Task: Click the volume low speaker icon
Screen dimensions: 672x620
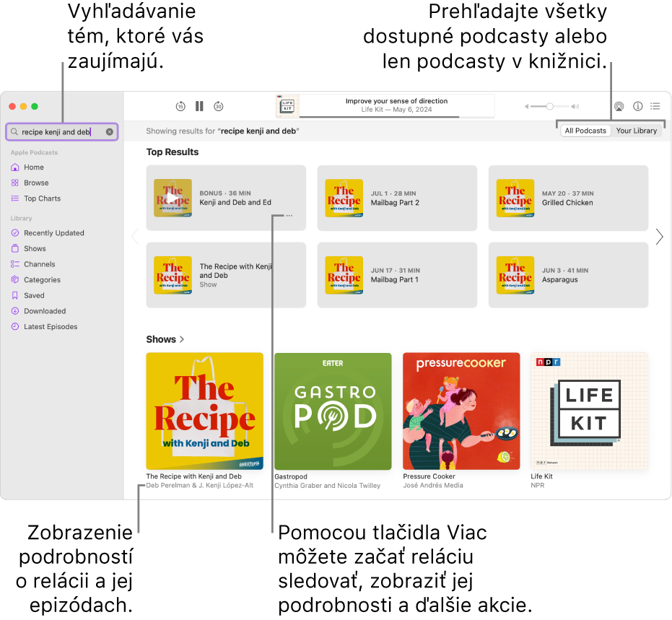Action: click(527, 106)
